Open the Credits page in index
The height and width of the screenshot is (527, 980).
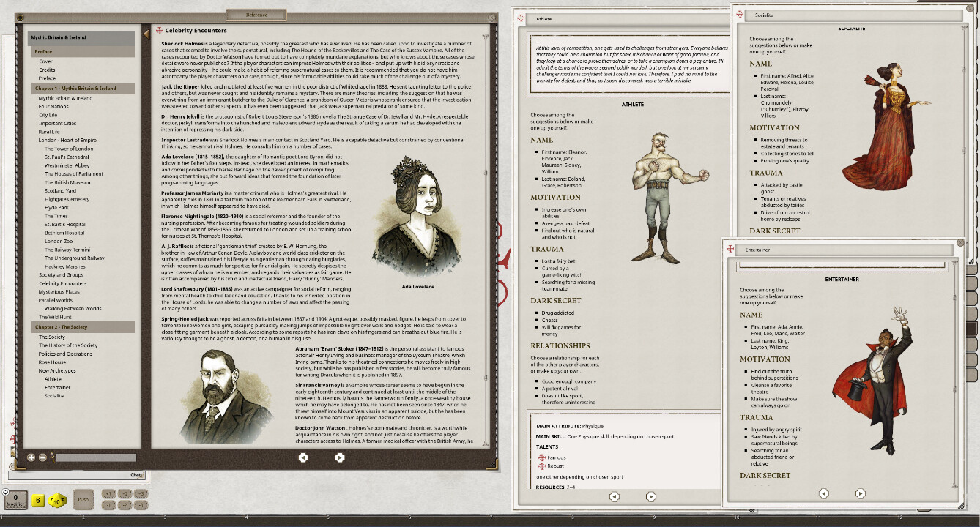pos(48,70)
